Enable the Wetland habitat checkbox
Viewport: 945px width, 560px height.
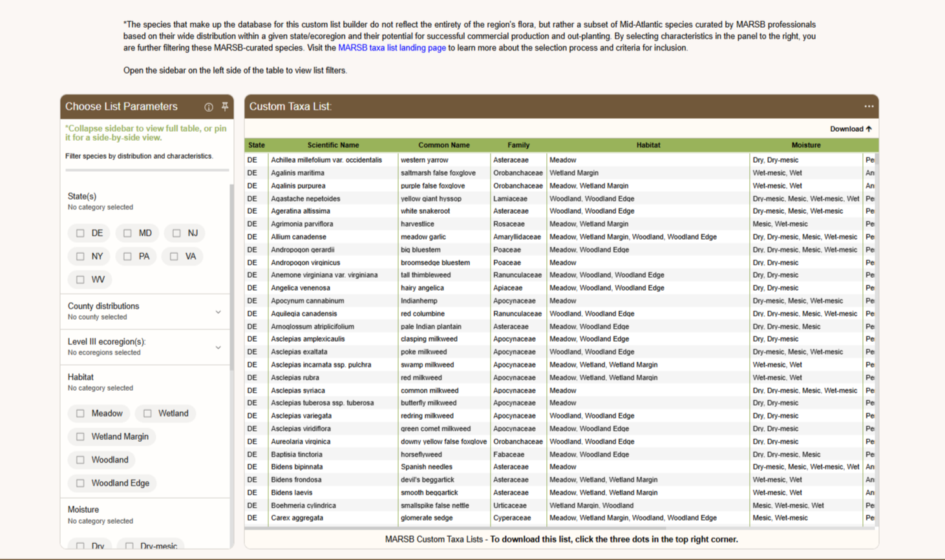[147, 413]
